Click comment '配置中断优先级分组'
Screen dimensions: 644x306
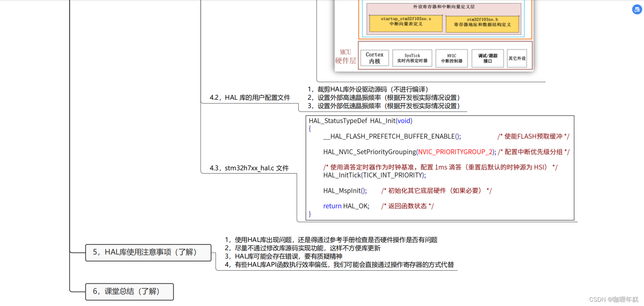pos(534,152)
